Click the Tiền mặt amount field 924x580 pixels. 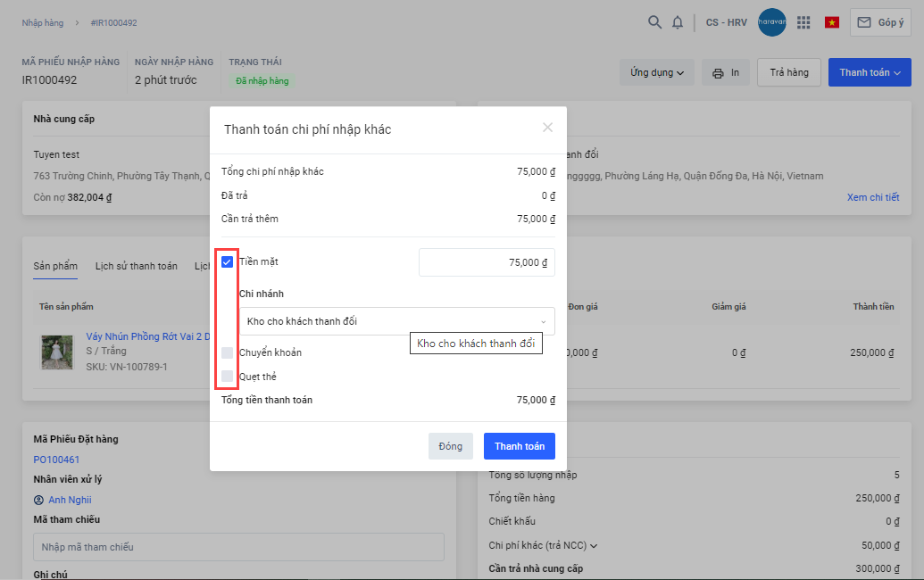pyautogui.click(x=487, y=262)
